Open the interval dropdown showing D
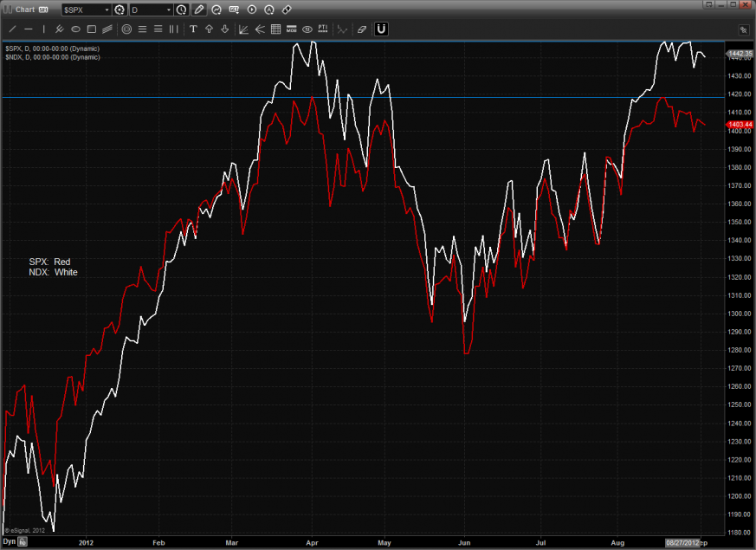 (x=152, y=10)
